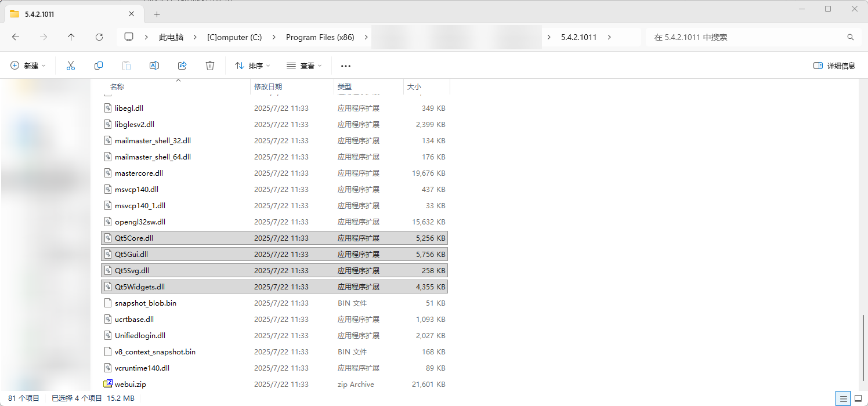
Task: Select the webui.zip file
Action: point(131,384)
